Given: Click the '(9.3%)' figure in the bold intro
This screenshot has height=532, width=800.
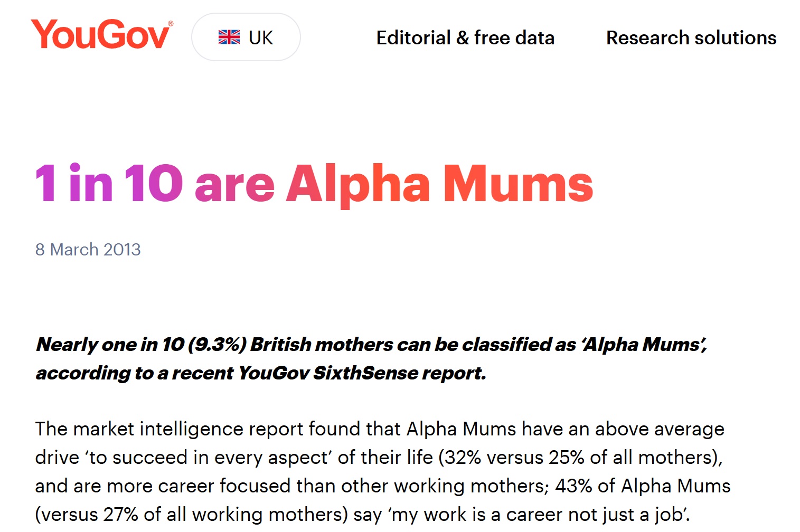Looking at the screenshot, I should [x=217, y=345].
